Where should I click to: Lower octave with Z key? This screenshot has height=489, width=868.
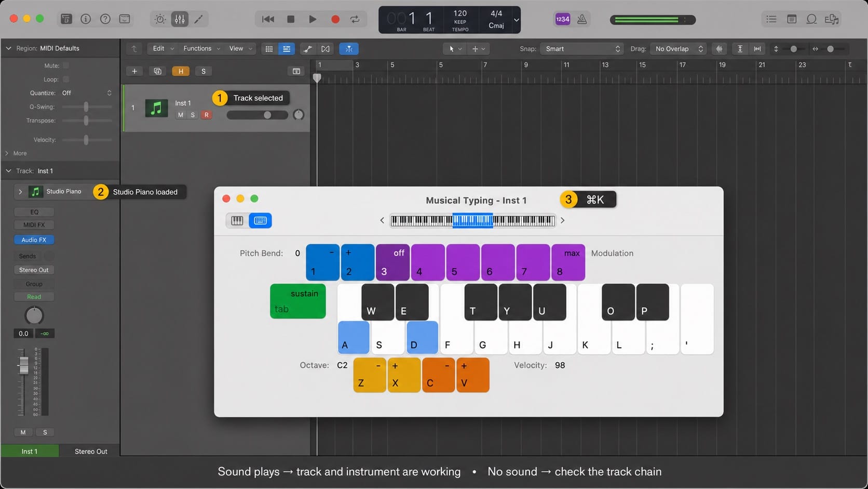370,375
